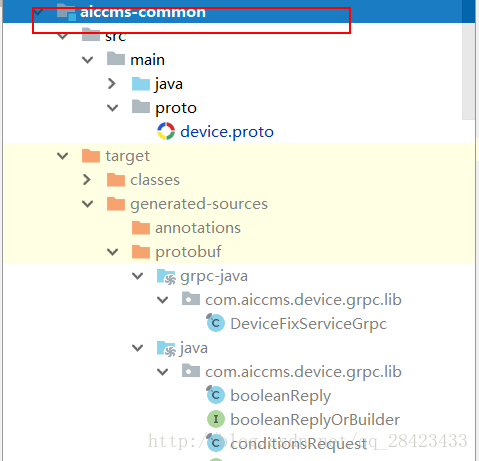Screen dimensions: 479x461
Task: Select the device.proto file
Action: pyautogui.click(x=227, y=132)
